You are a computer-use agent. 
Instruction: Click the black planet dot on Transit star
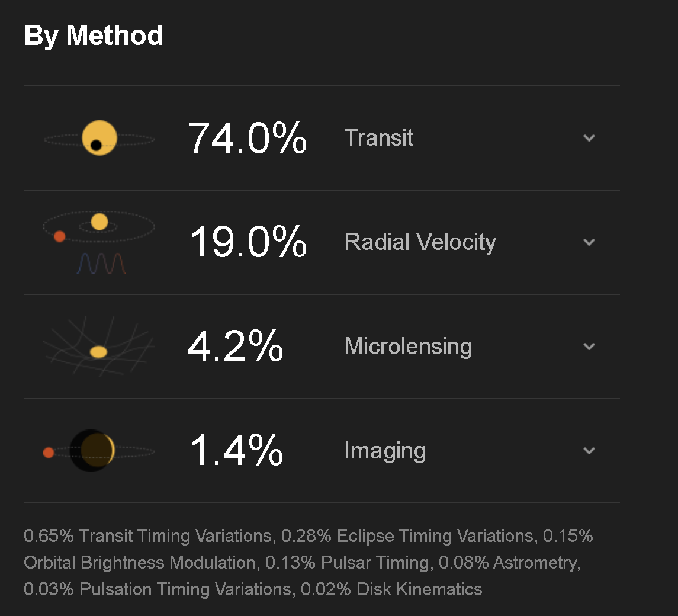(96, 145)
